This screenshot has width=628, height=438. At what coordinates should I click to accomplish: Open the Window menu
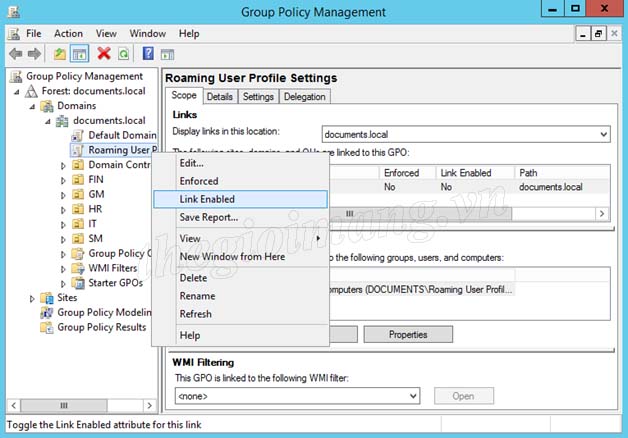(147, 34)
